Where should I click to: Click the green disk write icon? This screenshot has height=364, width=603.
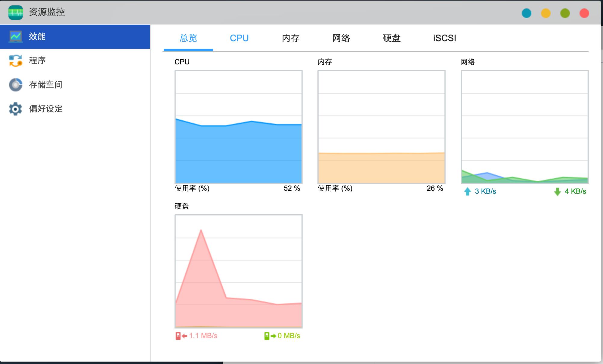267,336
